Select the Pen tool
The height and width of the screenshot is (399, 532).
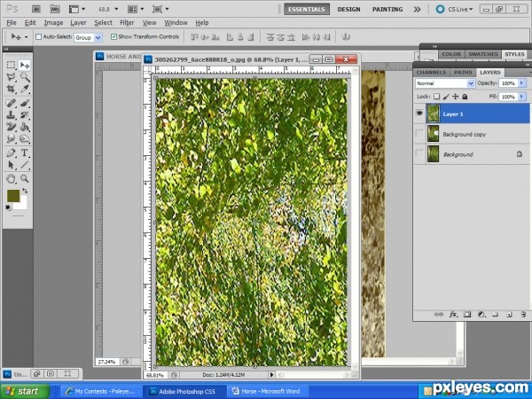[x=11, y=153]
